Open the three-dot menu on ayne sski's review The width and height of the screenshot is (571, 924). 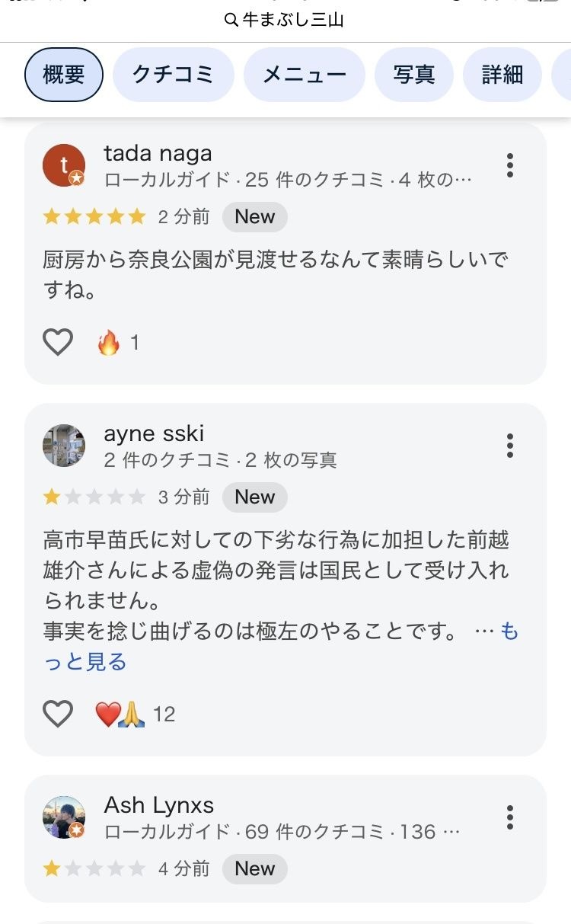[x=509, y=446]
